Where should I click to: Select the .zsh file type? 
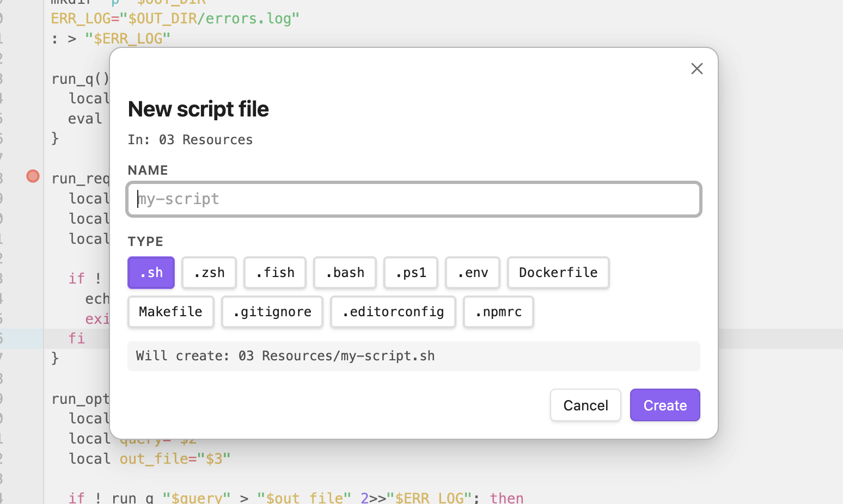tap(209, 273)
